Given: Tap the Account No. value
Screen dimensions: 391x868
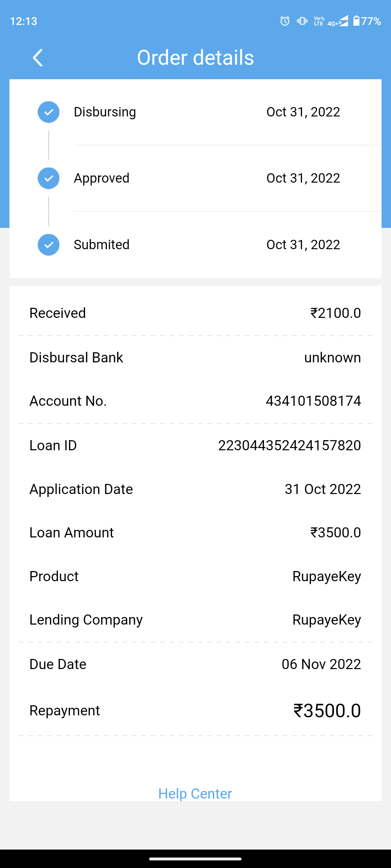Looking at the screenshot, I should [x=313, y=401].
